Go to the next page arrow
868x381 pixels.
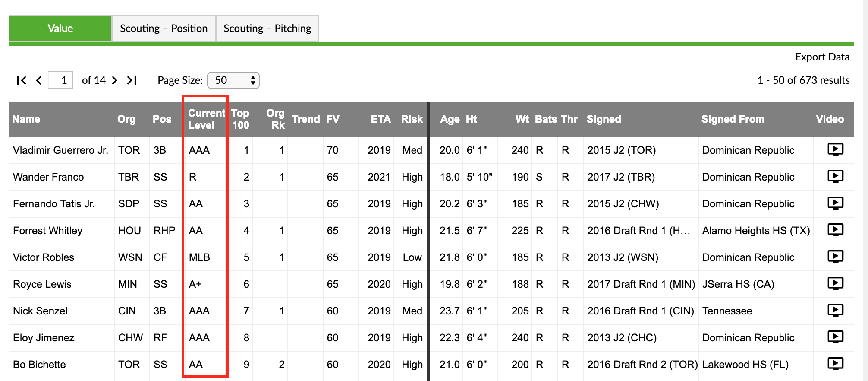114,80
